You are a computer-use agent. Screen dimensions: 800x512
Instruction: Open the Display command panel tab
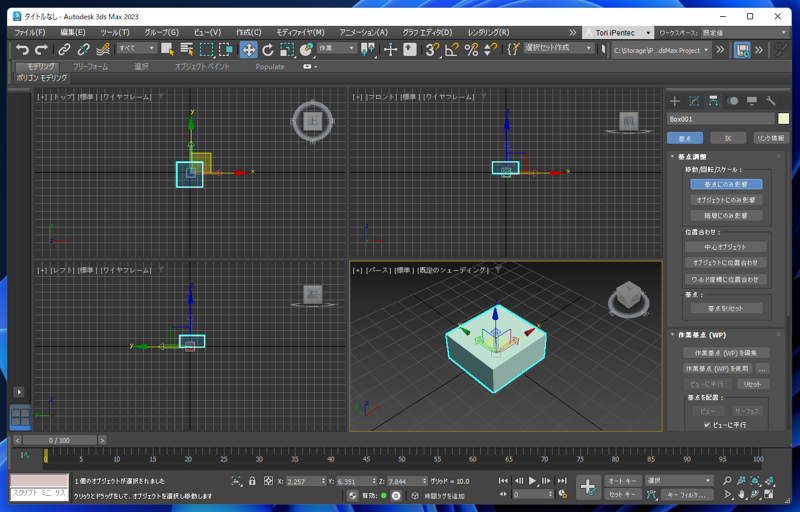pos(752,101)
